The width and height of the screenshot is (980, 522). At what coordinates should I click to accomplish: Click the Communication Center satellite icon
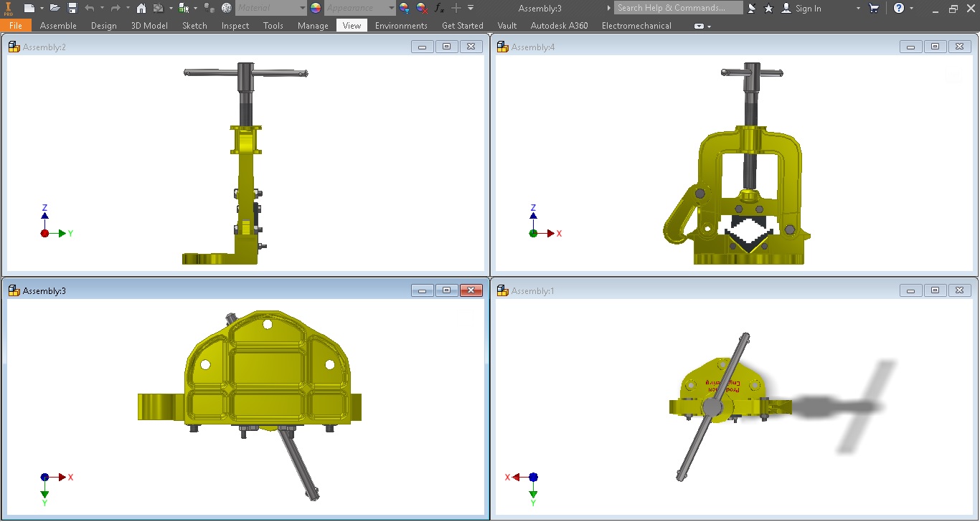pyautogui.click(x=752, y=8)
